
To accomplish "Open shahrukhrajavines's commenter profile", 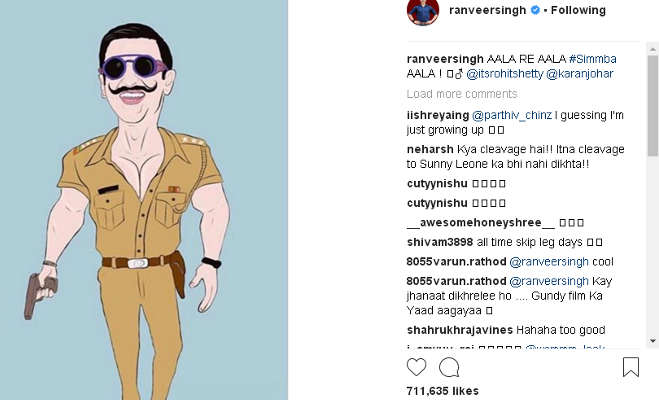I will point(460,330).
